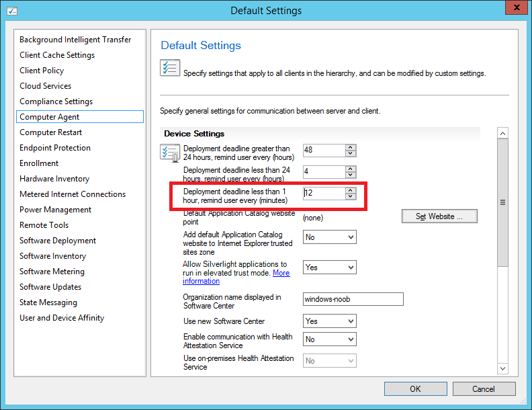The image size is (532, 410).
Task: Open the Internet Explorer trusted sites zone dropdown
Action: [329, 237]
